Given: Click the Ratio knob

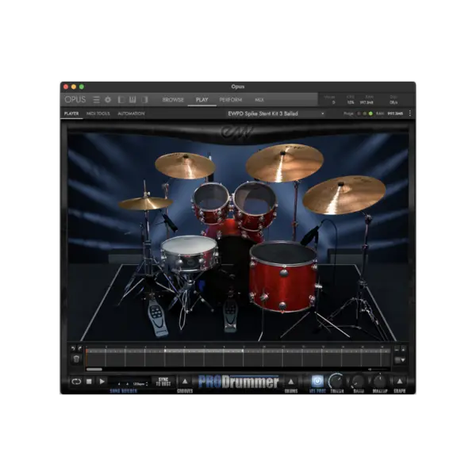Looking at the screenshot, I should tap(359, 381).
